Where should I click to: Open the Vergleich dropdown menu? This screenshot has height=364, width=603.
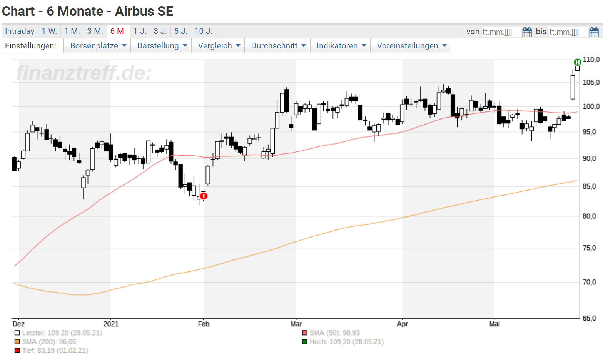[x=219, y=46]
